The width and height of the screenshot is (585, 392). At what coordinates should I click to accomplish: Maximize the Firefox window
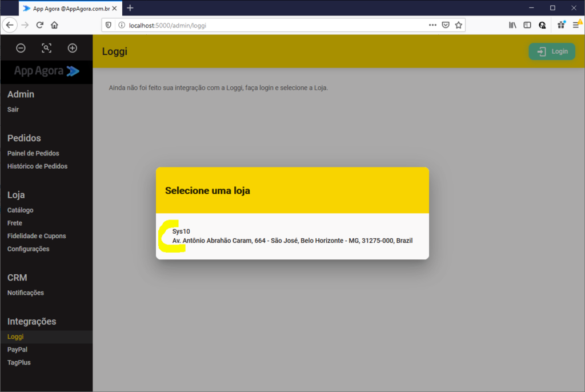pos(552,8)
